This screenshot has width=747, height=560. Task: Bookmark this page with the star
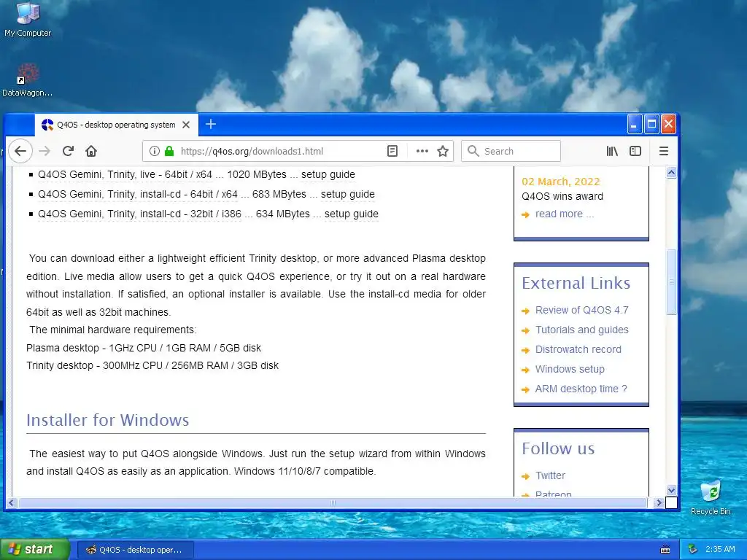[x=443, y=151]
